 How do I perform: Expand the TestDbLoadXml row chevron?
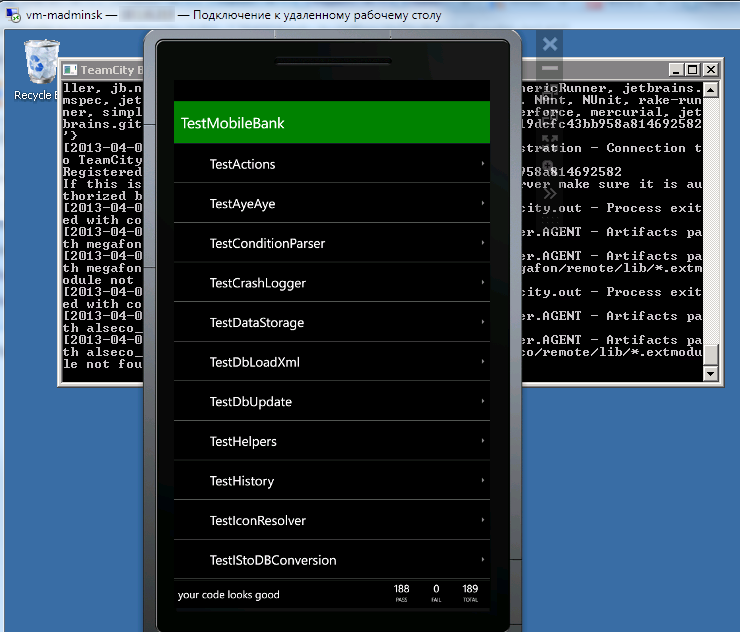point(483,362)
